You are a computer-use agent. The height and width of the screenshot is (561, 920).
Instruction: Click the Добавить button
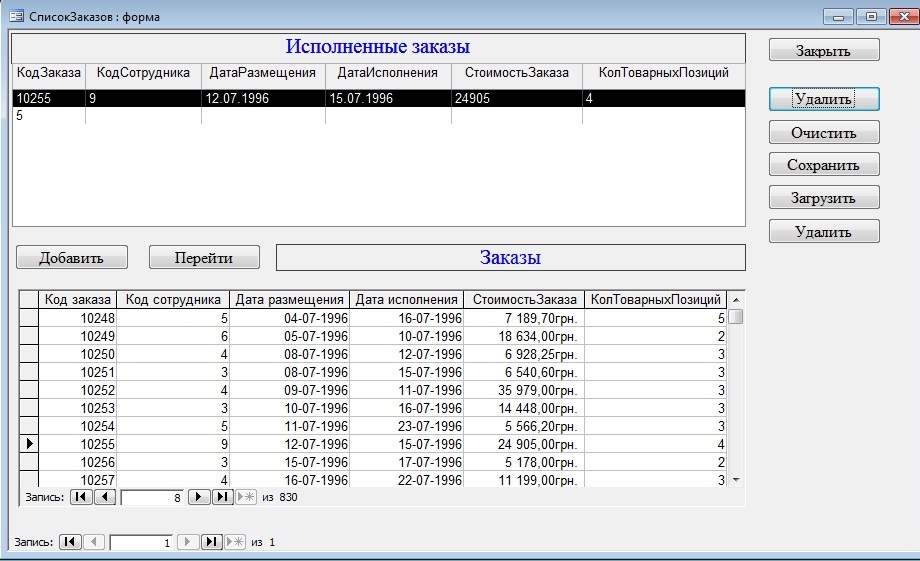[x=72, y=258]
